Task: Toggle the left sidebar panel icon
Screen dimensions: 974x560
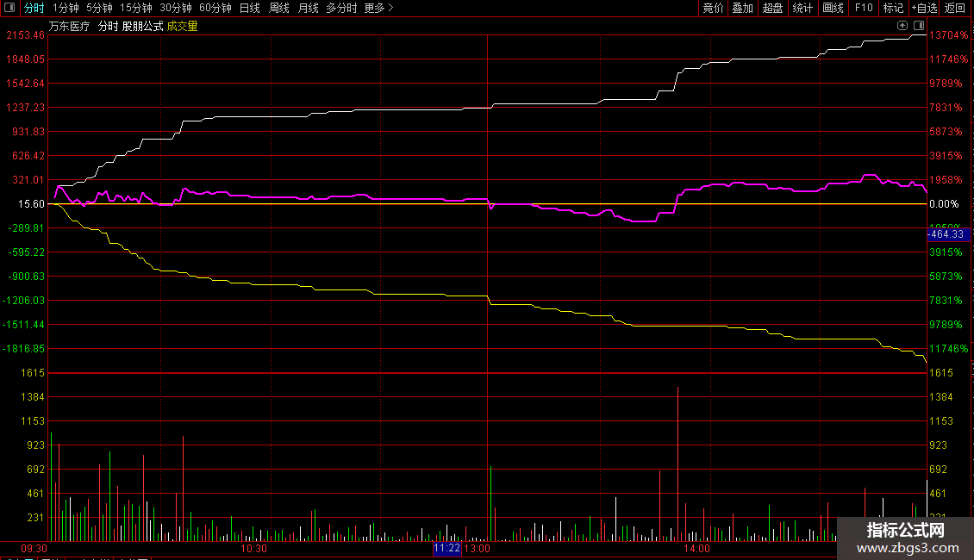Action: pos(9,8)
